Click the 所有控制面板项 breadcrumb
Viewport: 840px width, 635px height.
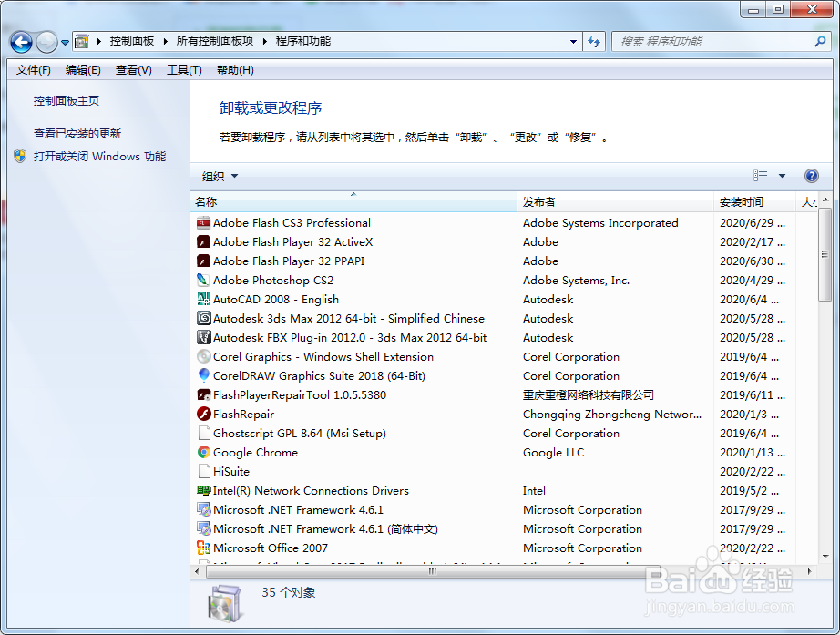tap(215, 41)
